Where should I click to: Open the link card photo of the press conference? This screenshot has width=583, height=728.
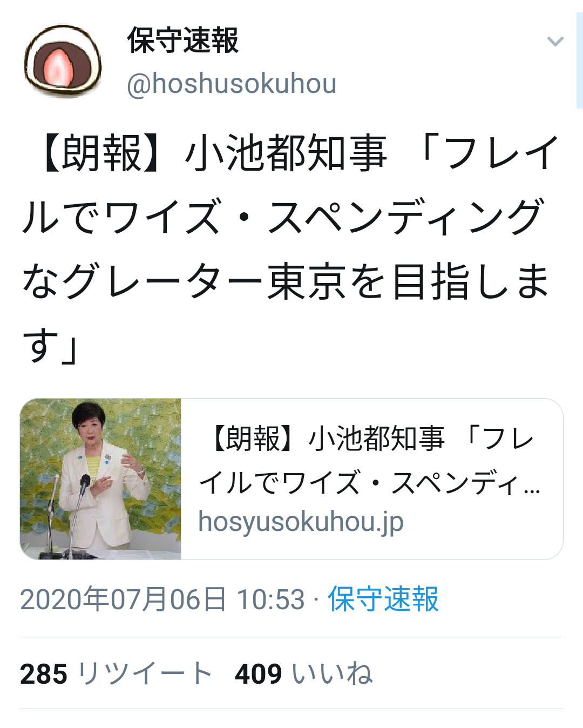point(100,479)
